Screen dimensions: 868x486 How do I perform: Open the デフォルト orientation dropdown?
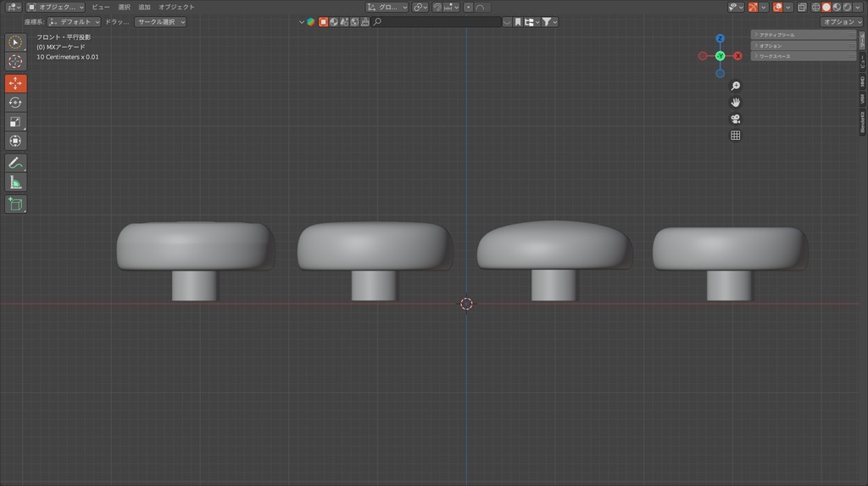coord(75,21)
